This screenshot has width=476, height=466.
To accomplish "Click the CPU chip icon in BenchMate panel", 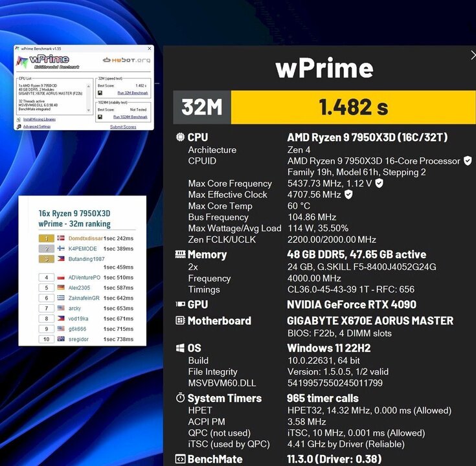I will click(180, 137).
